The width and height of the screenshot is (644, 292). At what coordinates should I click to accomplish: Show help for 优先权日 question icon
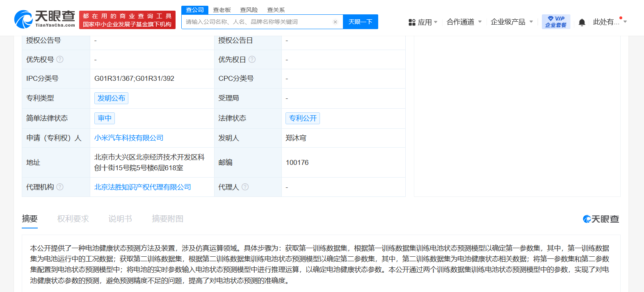(x=252, y=59)
